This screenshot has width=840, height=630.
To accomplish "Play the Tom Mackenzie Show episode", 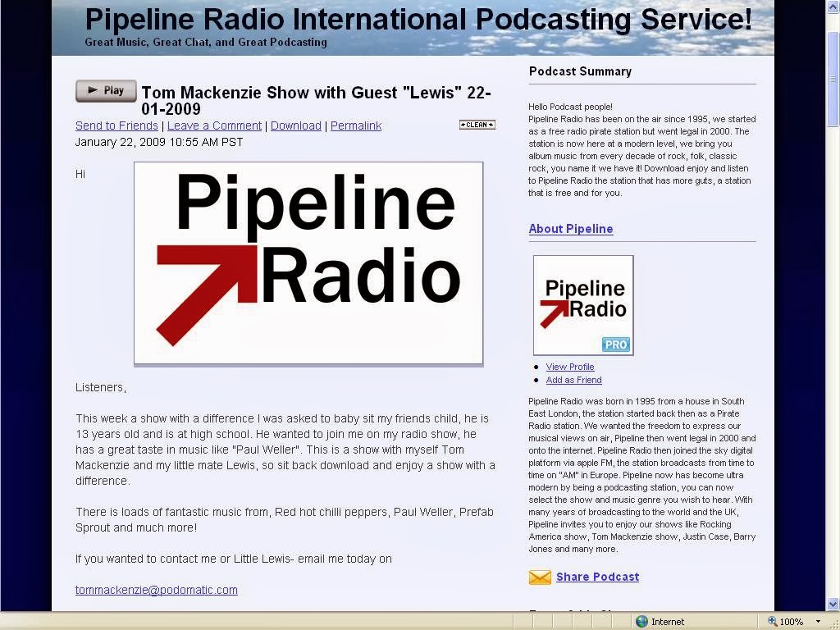I will (106, 90).
